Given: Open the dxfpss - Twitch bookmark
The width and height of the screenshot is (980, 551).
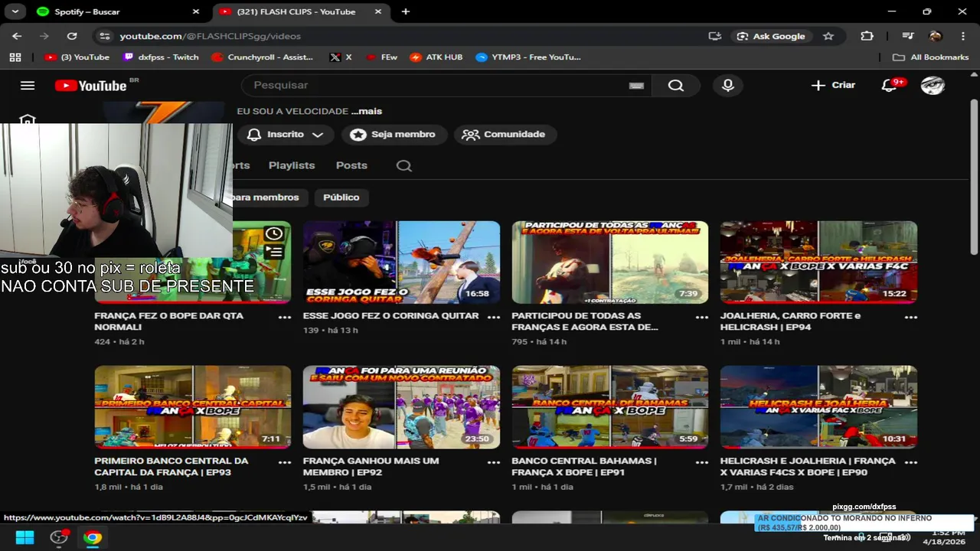Looking at the screenshot, I should point(161,57).
